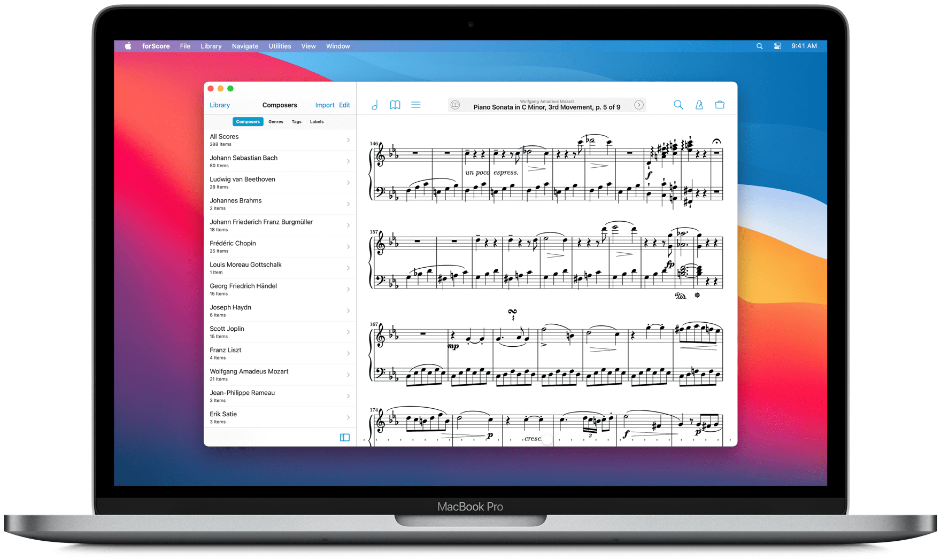Open the score search magnifier icon
This screenshot has height=560, width=941.
(x=678, y=105)
